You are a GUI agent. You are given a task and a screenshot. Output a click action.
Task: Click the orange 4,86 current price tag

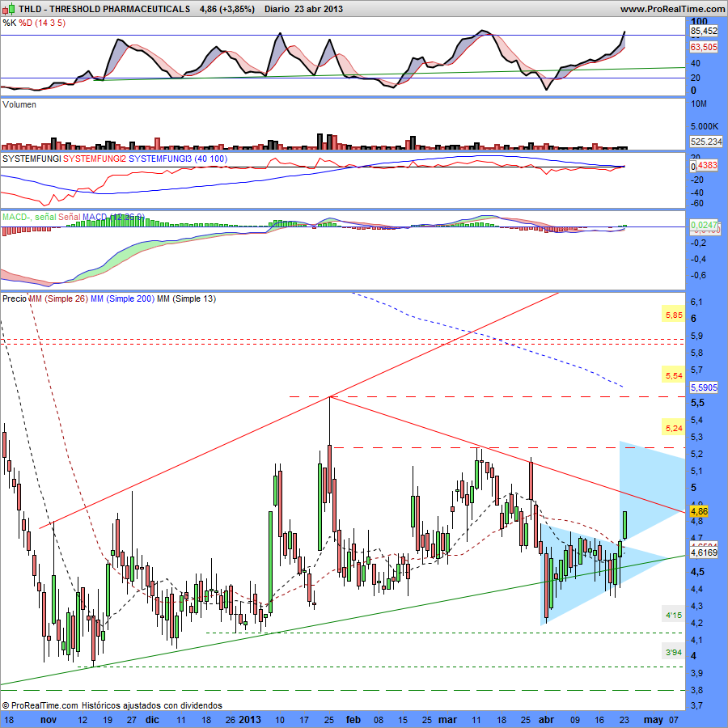tap(699, 512)
